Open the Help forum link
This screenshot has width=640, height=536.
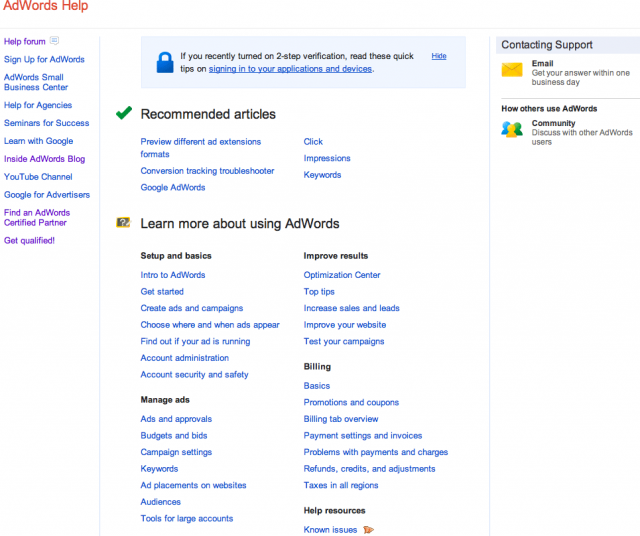pos(24,42)
